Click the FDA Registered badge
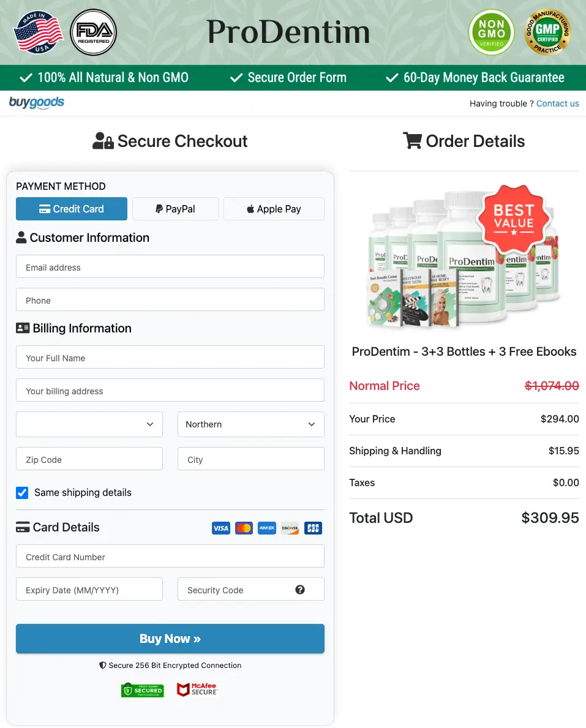586x728 pixels. [x=93, y=32]
